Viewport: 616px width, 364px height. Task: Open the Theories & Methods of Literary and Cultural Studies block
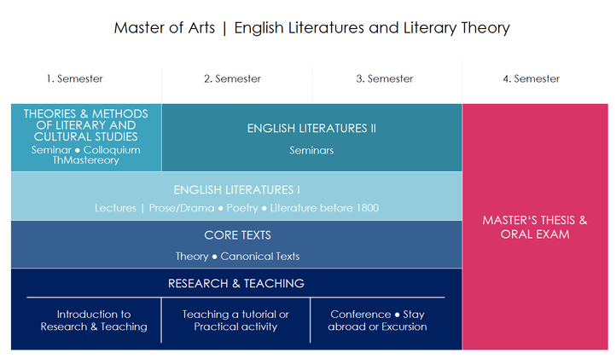click(86, 137)
